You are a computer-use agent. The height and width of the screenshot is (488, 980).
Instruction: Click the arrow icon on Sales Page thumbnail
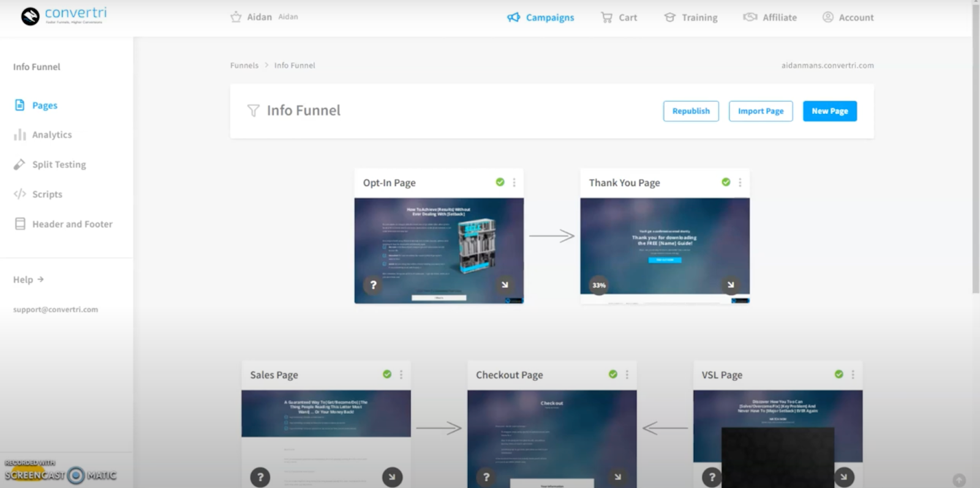[x=392, y=476]
